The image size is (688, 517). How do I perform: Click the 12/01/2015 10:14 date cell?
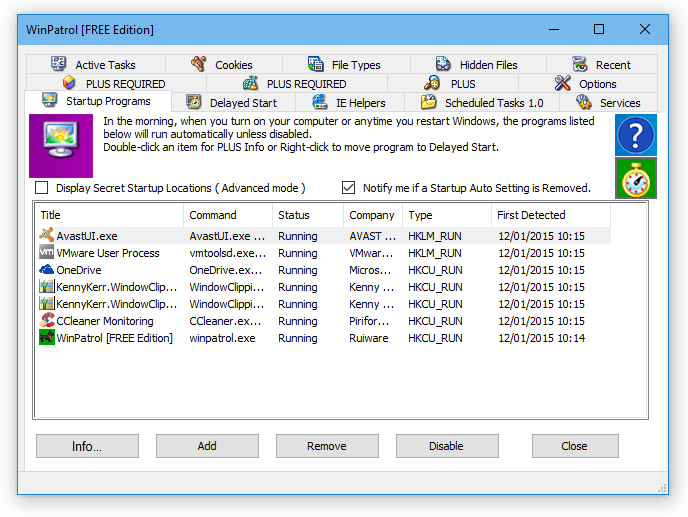click(x=541, y=338)
